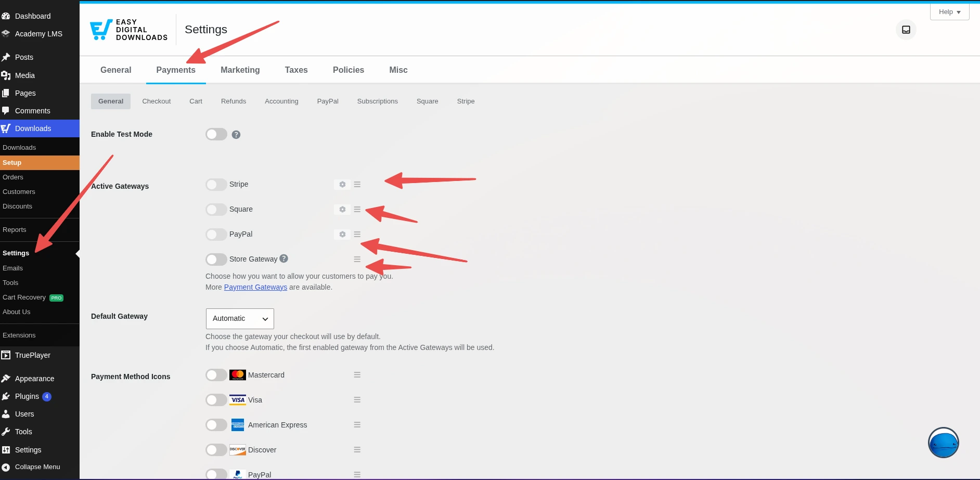Viewport: 980px width, 480px height.
Task: Open the Setup menu item
Action: tap(40, 163)
